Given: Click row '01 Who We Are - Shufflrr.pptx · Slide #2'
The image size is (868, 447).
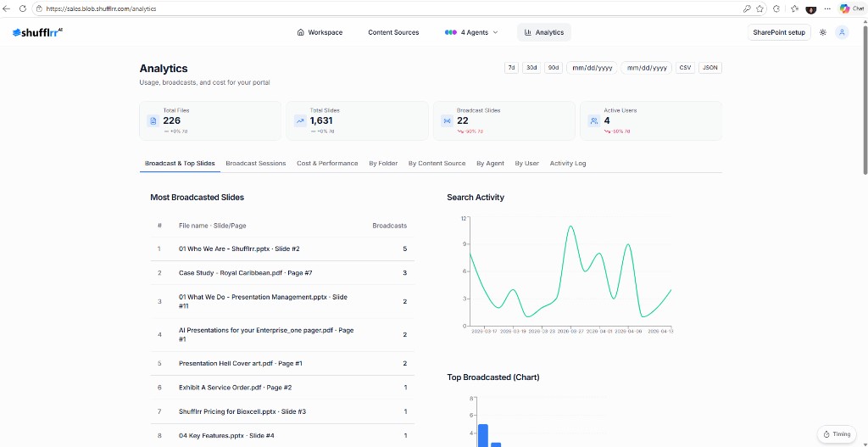Looking at the screenshot, I should (282, 249).
